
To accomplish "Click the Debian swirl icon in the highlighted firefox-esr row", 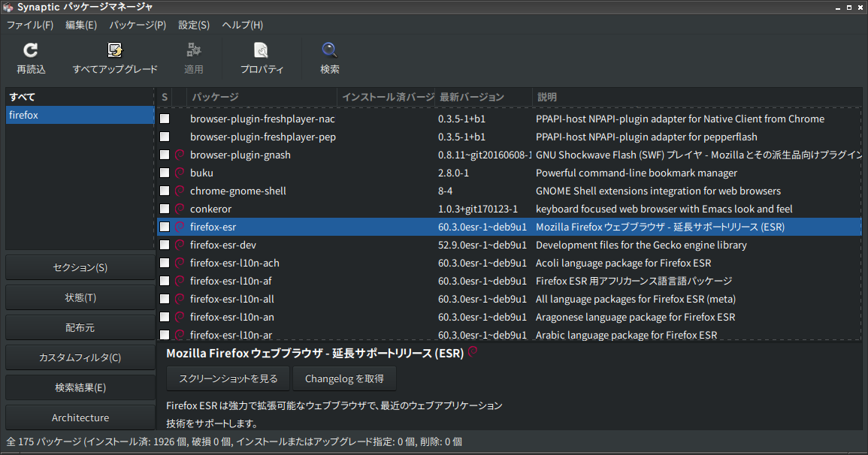I will [180, 227].
